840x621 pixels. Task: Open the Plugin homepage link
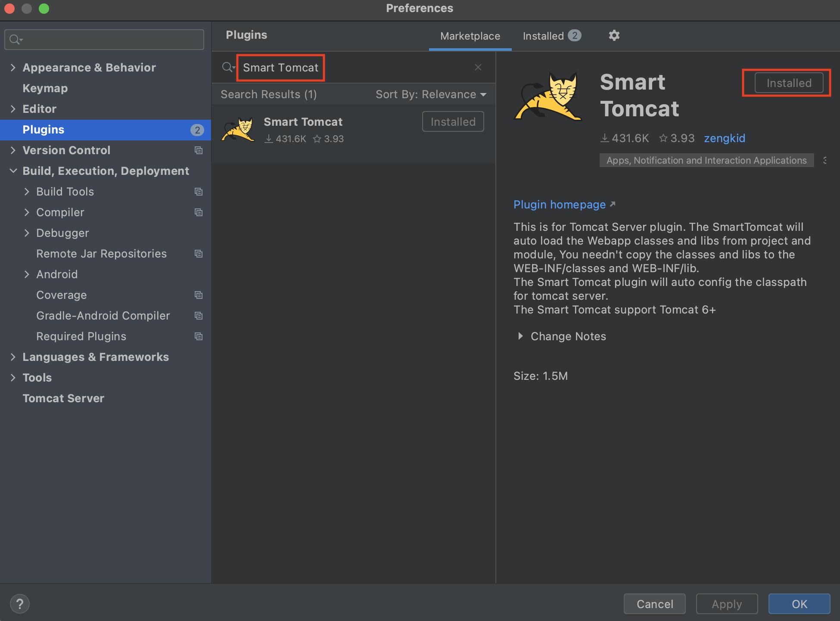(x=560, y=205)
